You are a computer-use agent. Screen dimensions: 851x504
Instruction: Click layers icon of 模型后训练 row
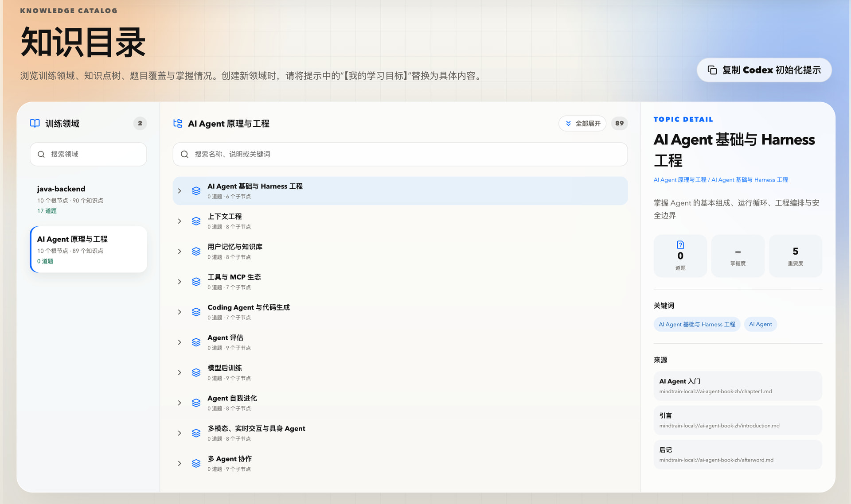[196, 372]
